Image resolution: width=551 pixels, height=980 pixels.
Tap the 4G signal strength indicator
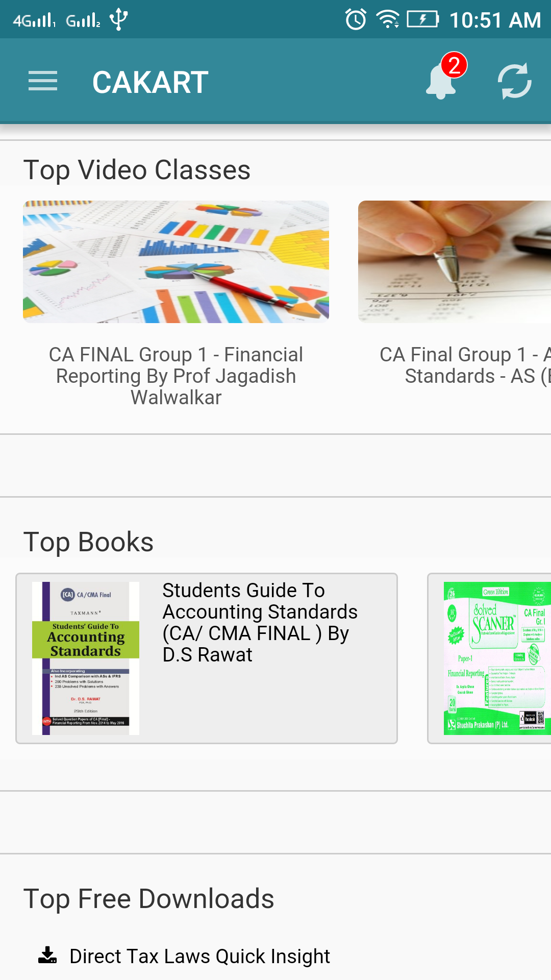34,20
